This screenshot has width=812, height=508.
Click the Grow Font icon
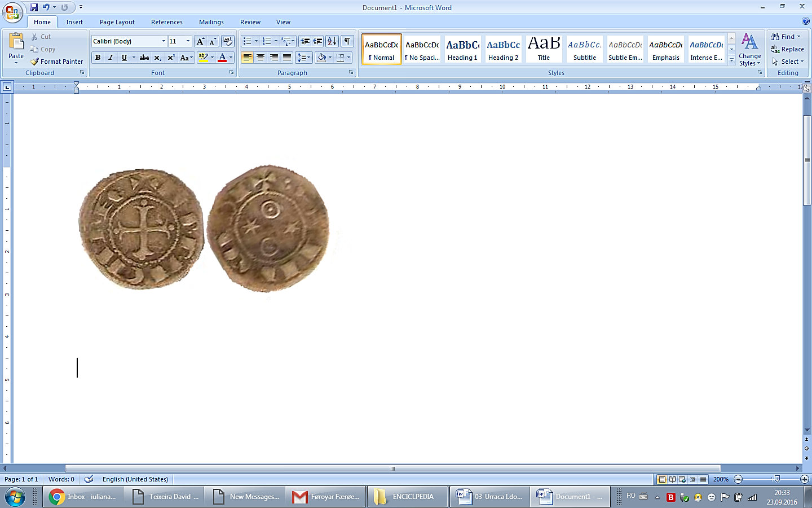[200, 41]
